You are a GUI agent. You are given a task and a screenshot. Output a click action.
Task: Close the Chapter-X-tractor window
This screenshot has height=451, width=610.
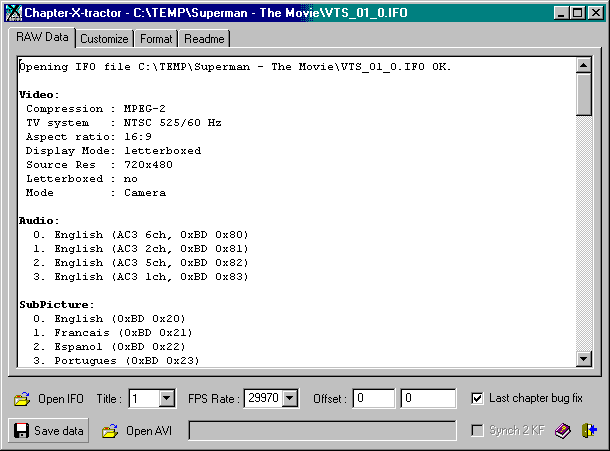click(x=596, y=13)
